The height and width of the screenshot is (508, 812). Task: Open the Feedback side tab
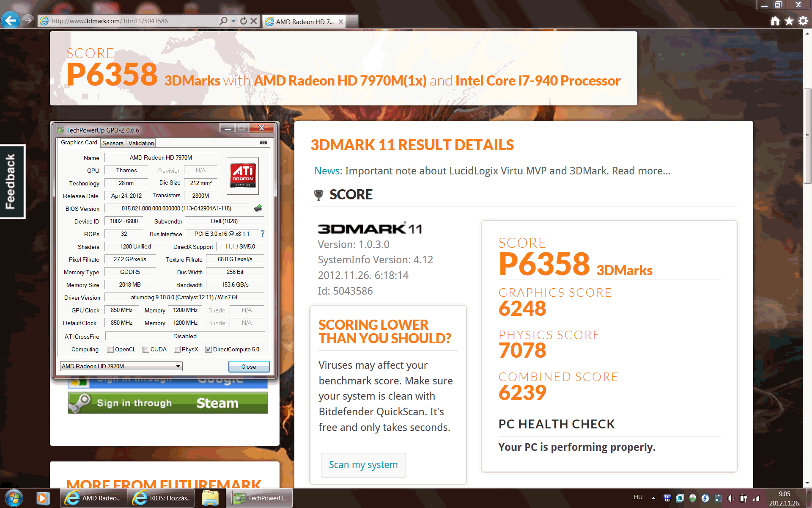point(12,182)
